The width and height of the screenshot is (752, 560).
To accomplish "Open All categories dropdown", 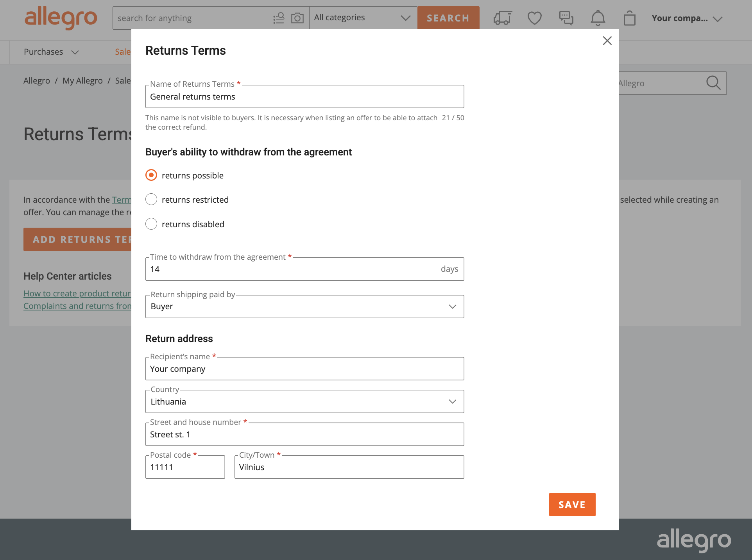I will click(363, 18).
